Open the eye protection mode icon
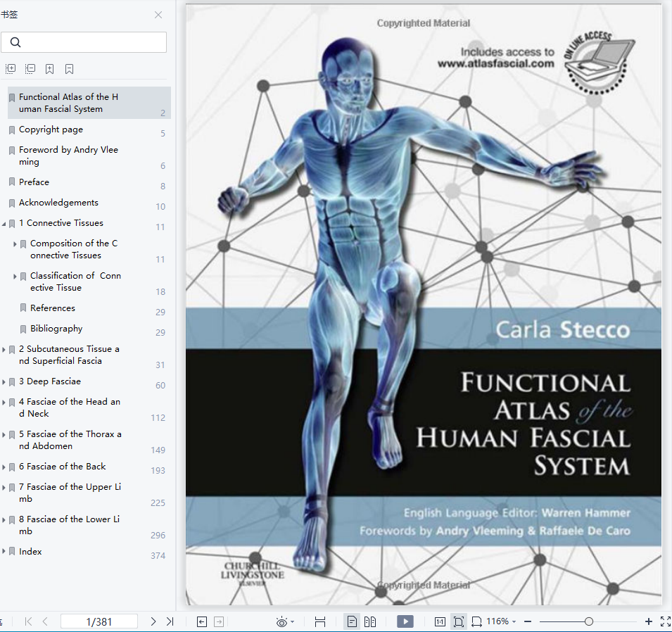672x632 pixels. coord(281,621)
